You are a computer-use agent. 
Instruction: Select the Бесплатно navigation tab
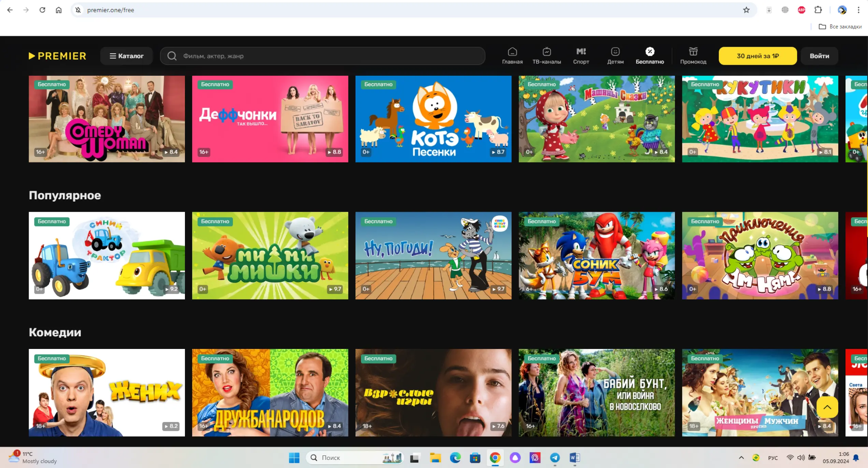(x=650, y=56)
